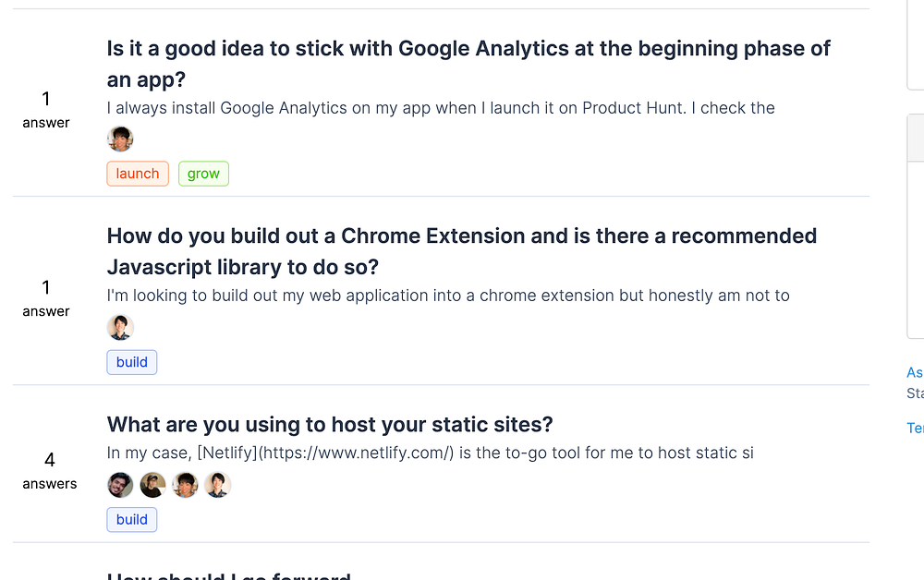Click the "1 answer" count beside Google Analytics question
This screenshot has width=924, height=580.
coord(46,109)
